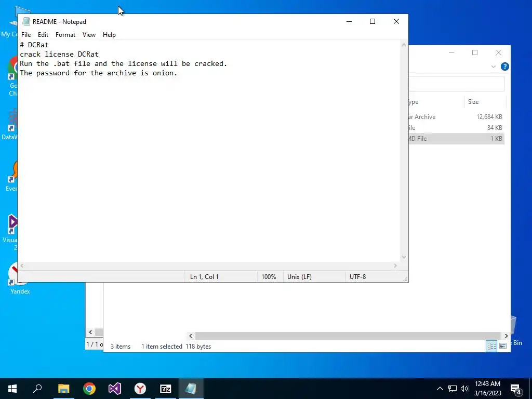Maximize the Explorer window behind Notepad
The width and height of the screenshot is (532, 399).
pos(475,52)
